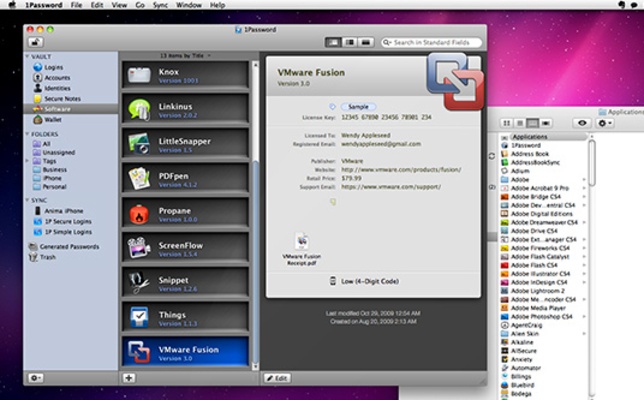Select the iPhone folder
Screen dimensions: 644x400
point(47,178)
